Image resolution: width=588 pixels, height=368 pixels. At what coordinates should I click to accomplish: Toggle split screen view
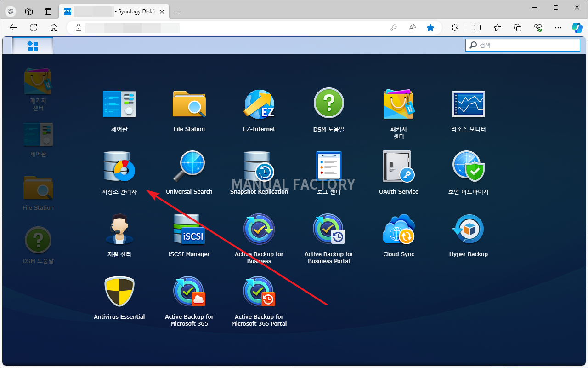(x=477, y=28)
